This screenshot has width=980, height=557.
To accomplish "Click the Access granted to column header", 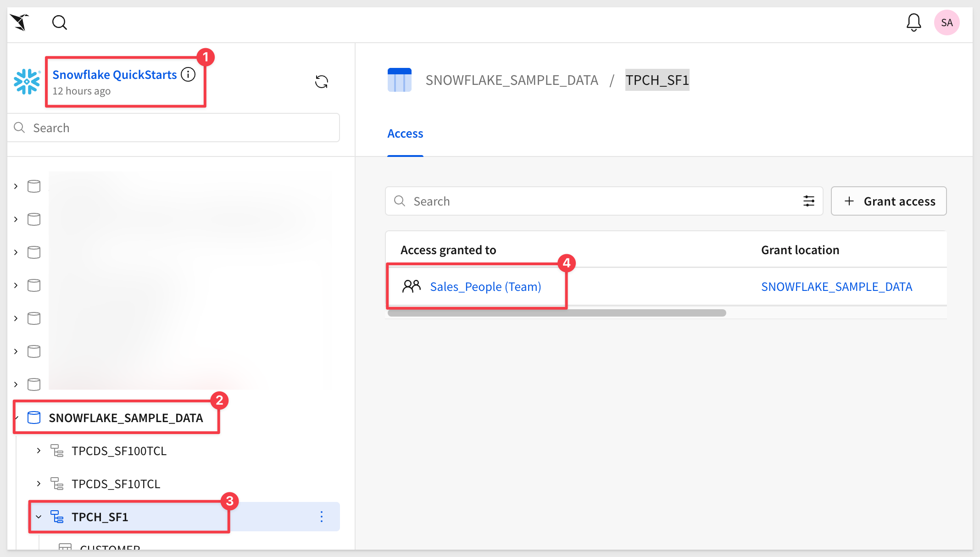I will tap(448, 250).
